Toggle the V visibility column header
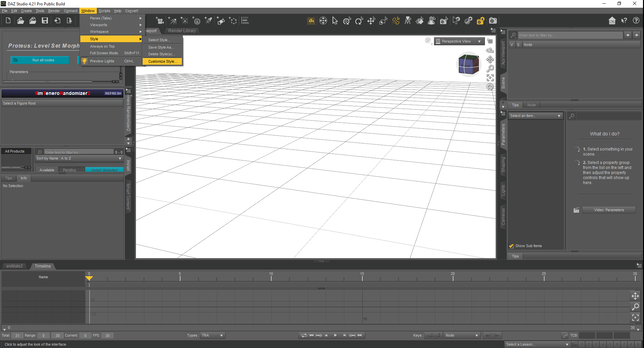The height and width of the screenshot is (348, 644). 512,45
